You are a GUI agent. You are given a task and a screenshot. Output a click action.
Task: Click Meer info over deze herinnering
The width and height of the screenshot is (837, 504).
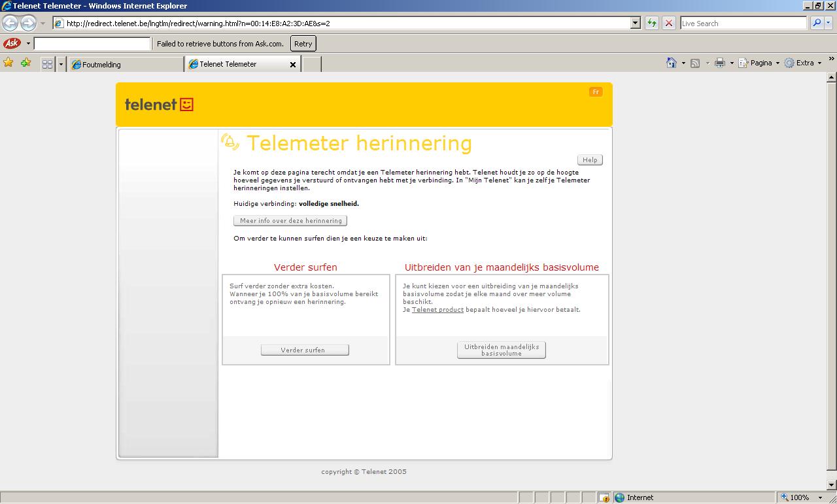pyautogui.click(x=290, y=221)
